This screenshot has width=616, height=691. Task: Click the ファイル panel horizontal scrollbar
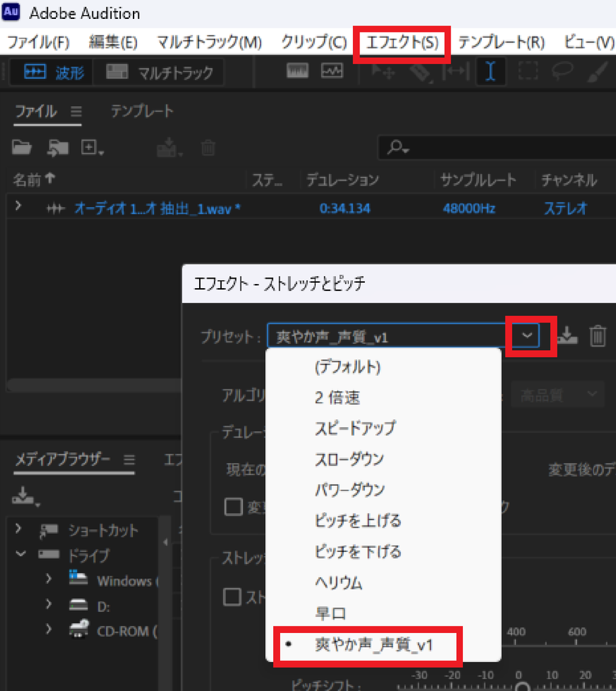point(94,385)
